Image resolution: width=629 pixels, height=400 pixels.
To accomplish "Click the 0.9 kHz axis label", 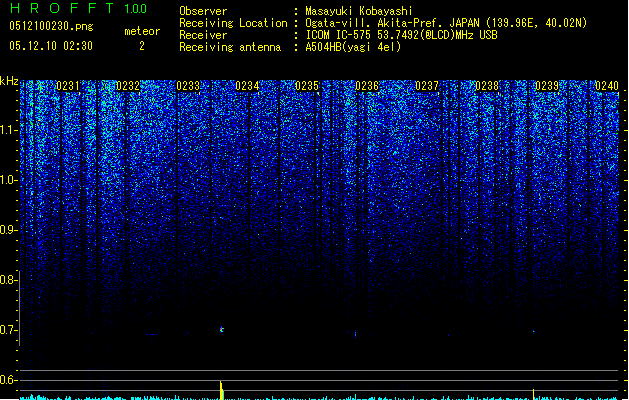I will pyautogui.click(x=8, y=230).
